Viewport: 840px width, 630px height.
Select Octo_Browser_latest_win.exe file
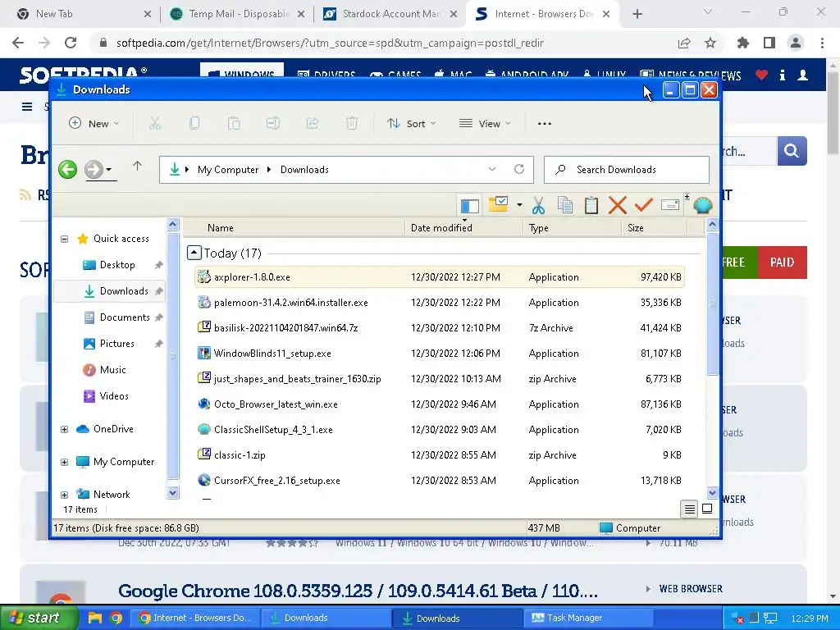coord(440,404)
